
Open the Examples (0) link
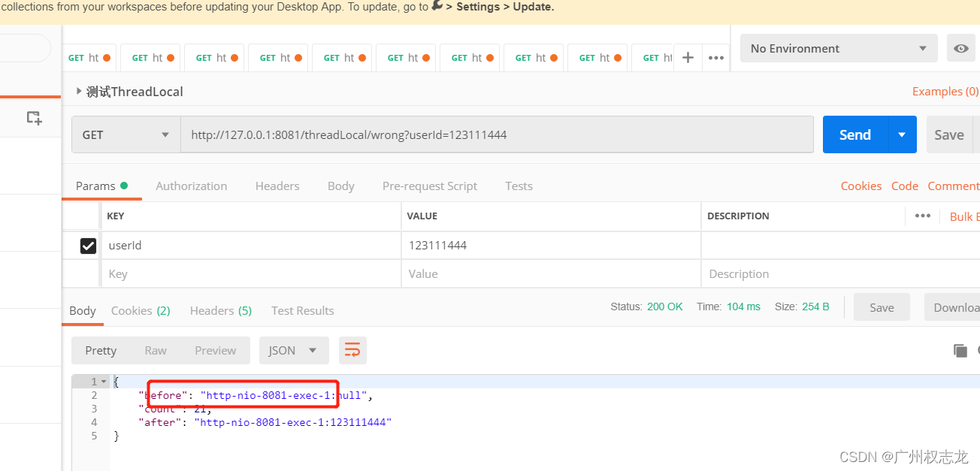(945, 91)
